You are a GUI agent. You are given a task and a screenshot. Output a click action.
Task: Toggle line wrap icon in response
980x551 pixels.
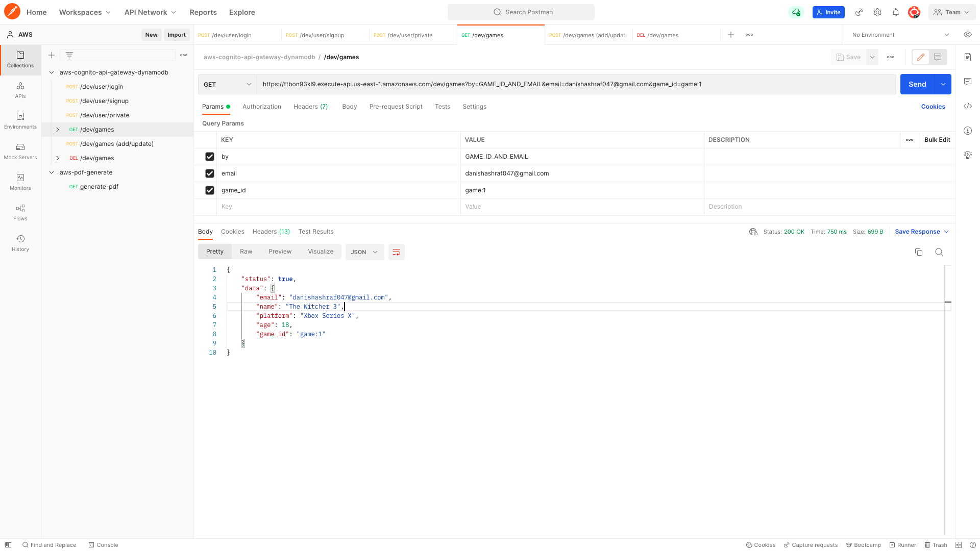(396, 252)
